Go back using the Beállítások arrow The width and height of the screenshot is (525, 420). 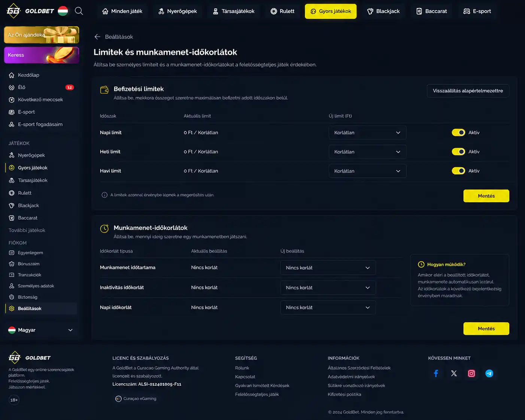97,37
